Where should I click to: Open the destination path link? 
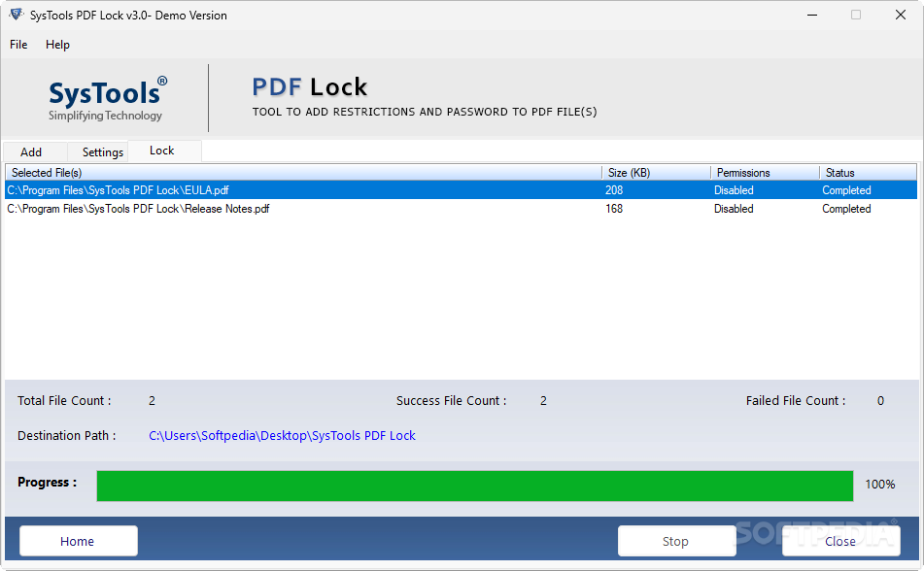(x=282, y=435)
